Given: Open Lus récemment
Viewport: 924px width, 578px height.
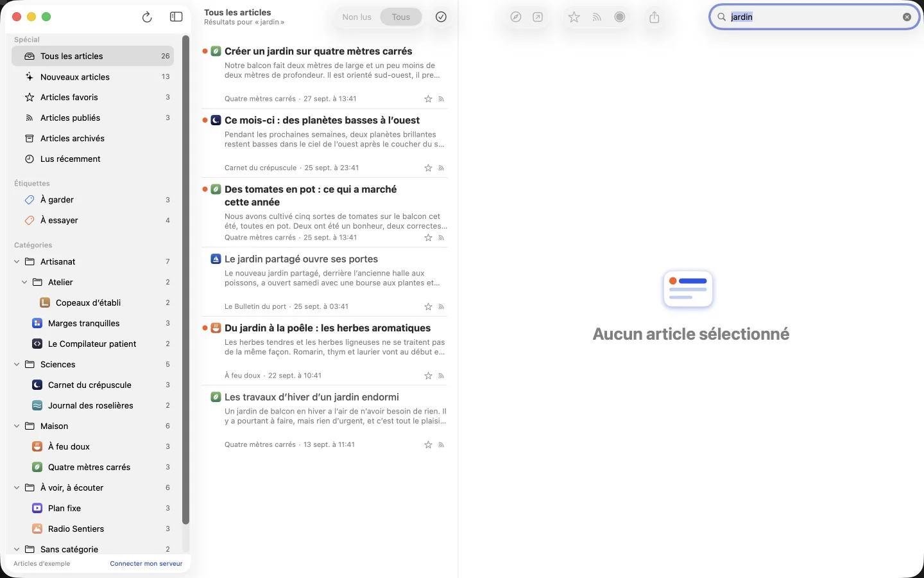Looking at the screenshot, I should coord(93,159).
